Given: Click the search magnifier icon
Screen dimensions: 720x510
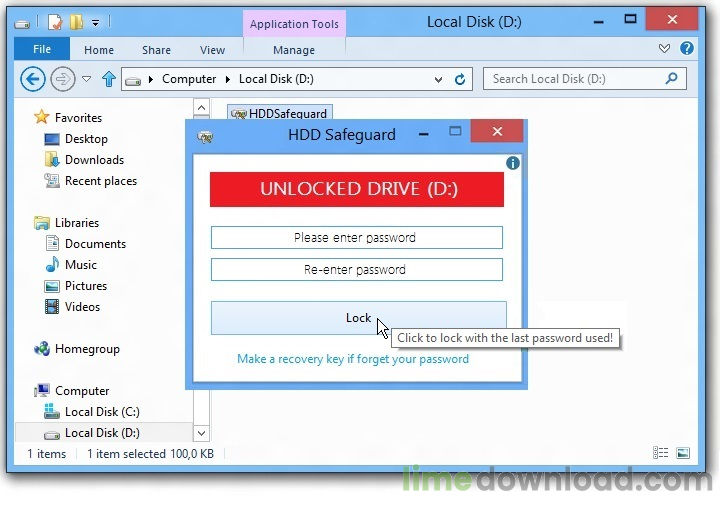Looking at the screenshot, I should [x=671, y=78].
